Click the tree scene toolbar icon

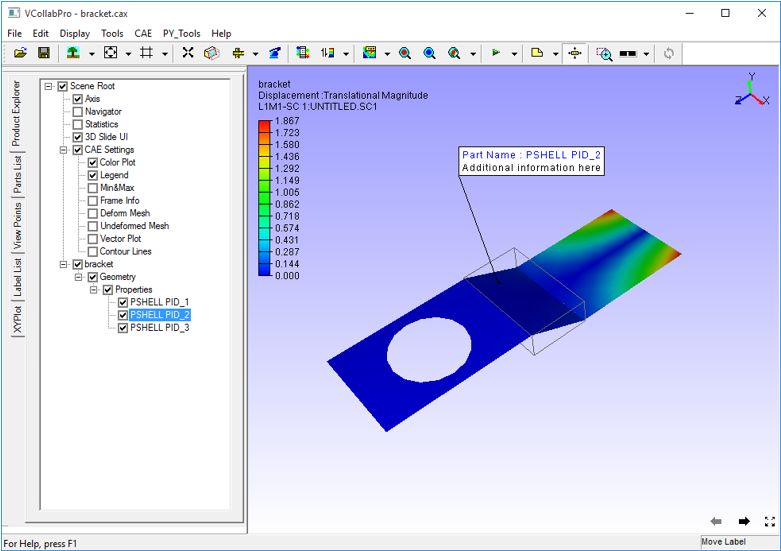coord(73,53)
